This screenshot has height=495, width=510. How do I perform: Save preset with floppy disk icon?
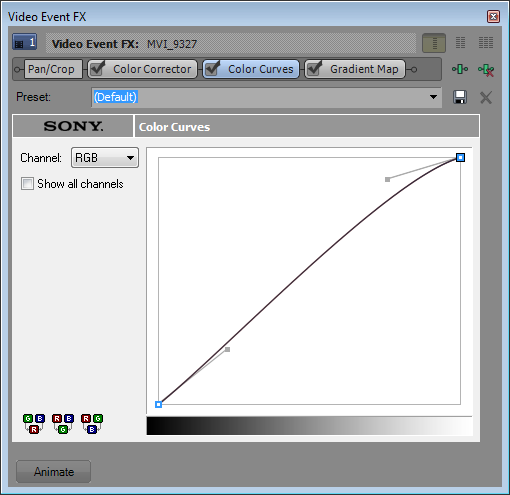[460, 97]
